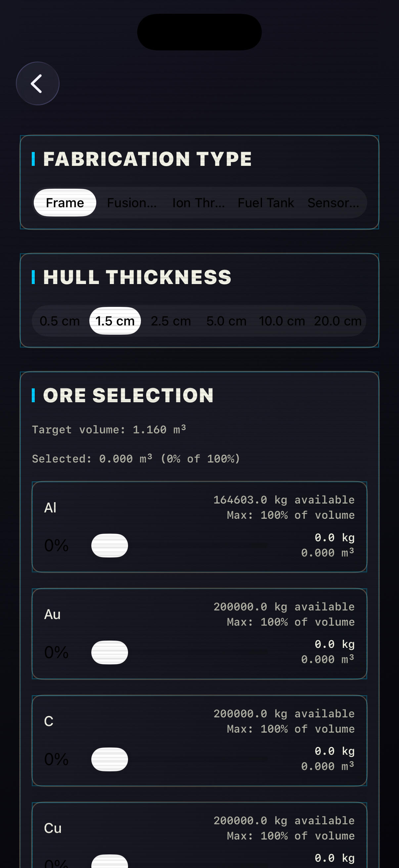Tap the Au ore card label
The height and width of the screenshot is (868, 399).
[x=53, y=614]
